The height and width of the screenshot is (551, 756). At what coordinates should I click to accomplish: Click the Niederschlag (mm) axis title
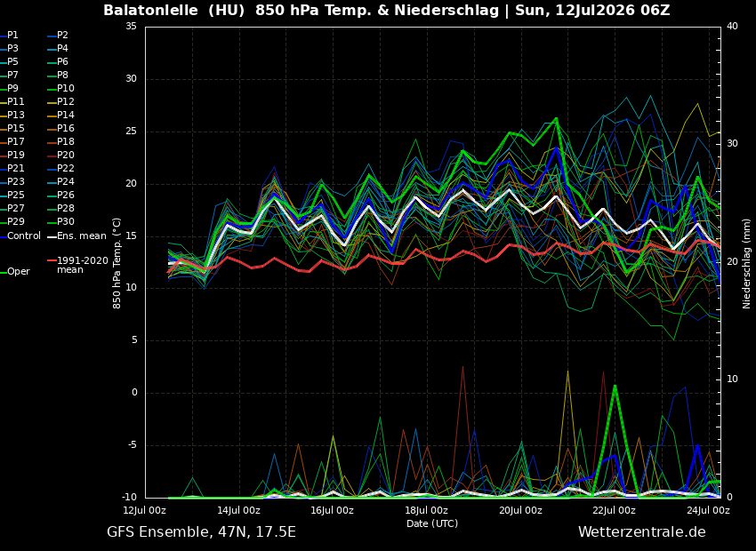(746, 263)
